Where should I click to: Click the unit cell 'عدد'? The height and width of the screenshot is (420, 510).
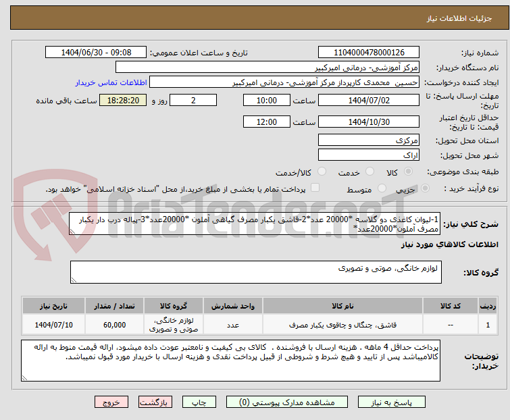233,325
